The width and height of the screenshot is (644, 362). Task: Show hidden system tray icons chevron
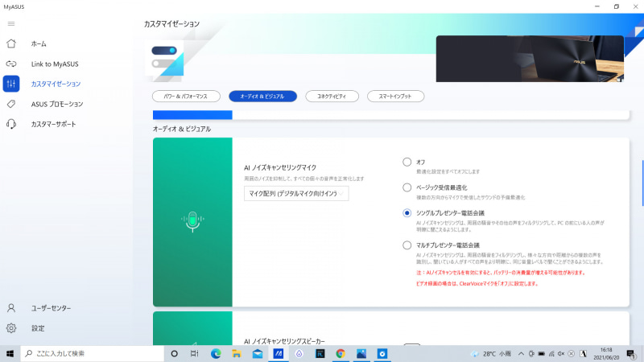point(521,353)
